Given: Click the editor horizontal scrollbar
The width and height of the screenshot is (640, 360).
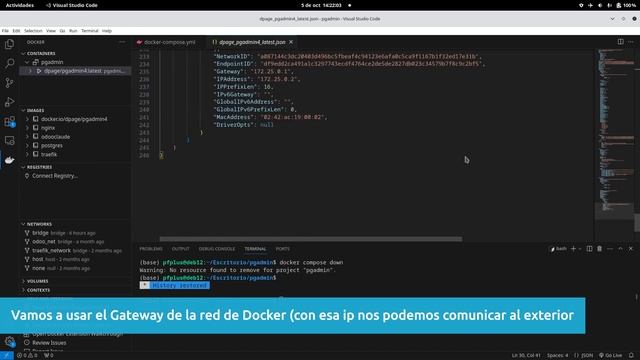Looking at the screenshot, I should click(311, 239).
